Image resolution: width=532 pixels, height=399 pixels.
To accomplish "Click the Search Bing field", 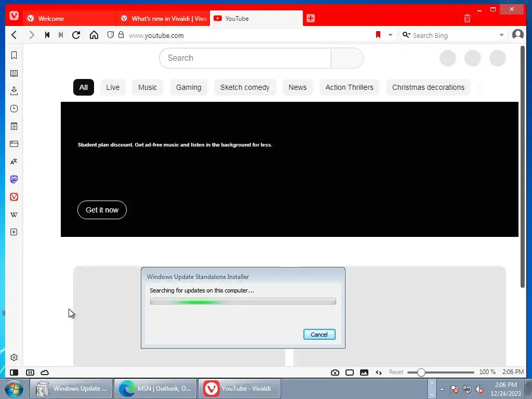I will [454, 35].
